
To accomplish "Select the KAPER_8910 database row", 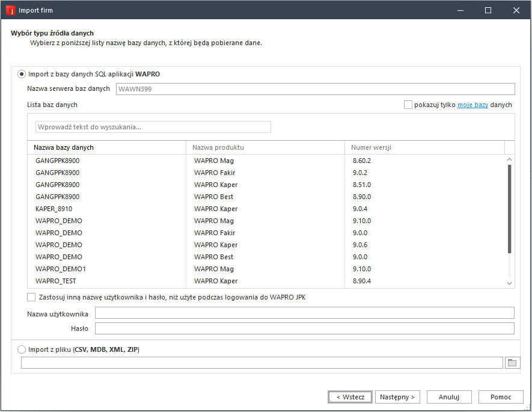I will coord(54,209).
